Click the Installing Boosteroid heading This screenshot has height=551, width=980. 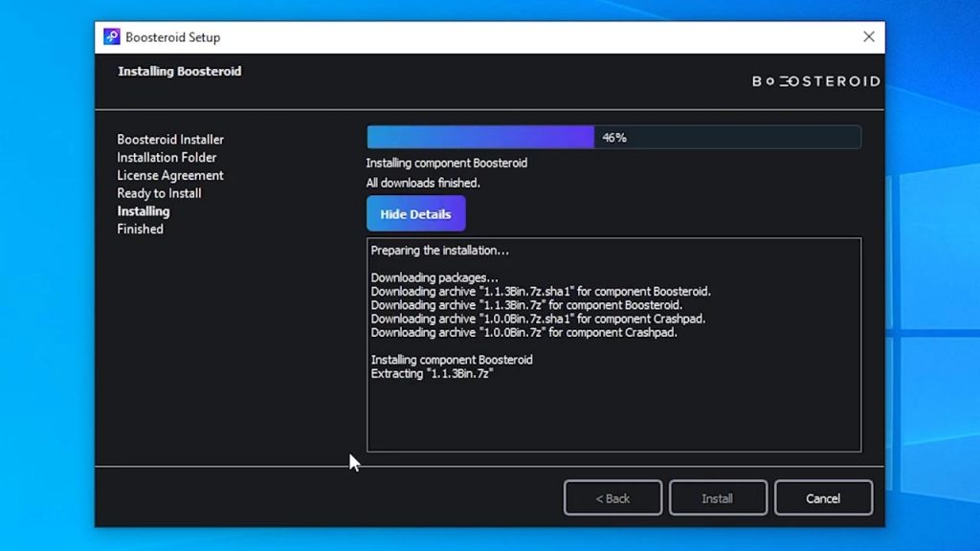tap(179, 71)
